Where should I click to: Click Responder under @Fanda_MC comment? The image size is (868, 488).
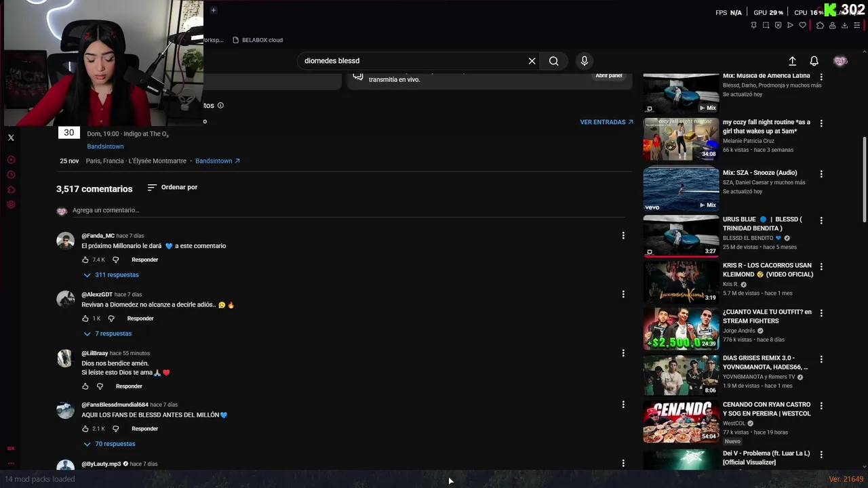pos(144,260)
